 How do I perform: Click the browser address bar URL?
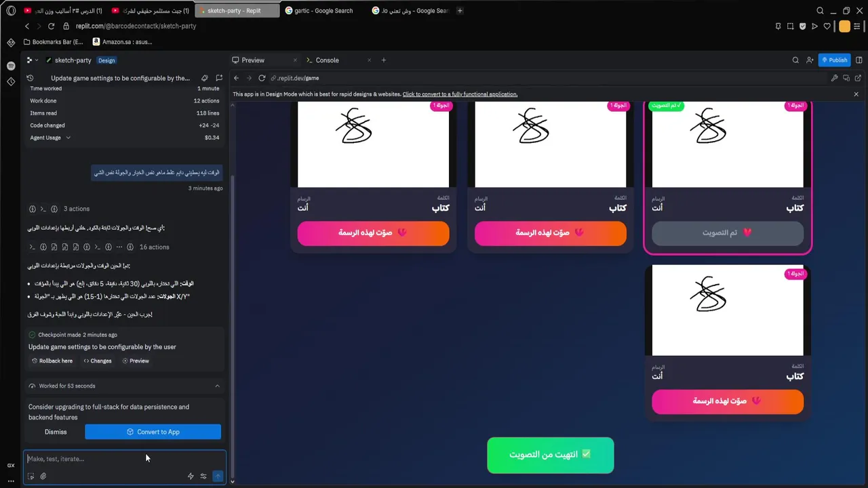pyautogui.click(x=136, y=26)
